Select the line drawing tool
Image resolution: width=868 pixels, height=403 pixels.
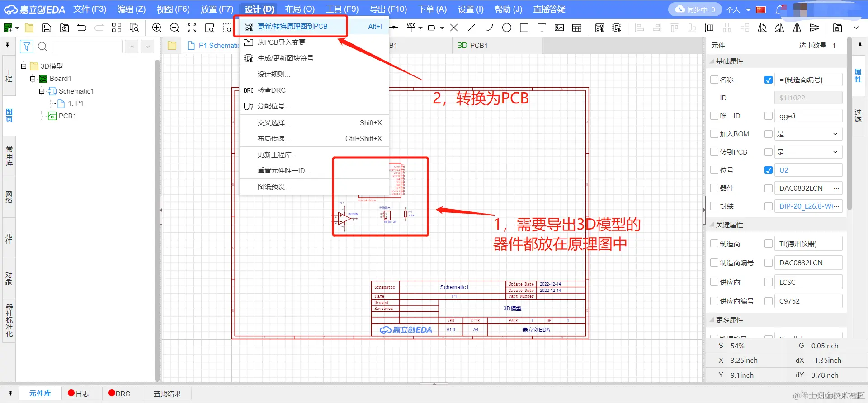472,28
